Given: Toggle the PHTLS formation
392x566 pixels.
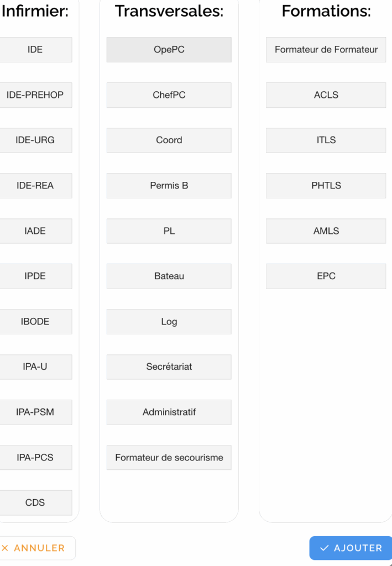Looking at the screenshot, I should click(326, 186).
